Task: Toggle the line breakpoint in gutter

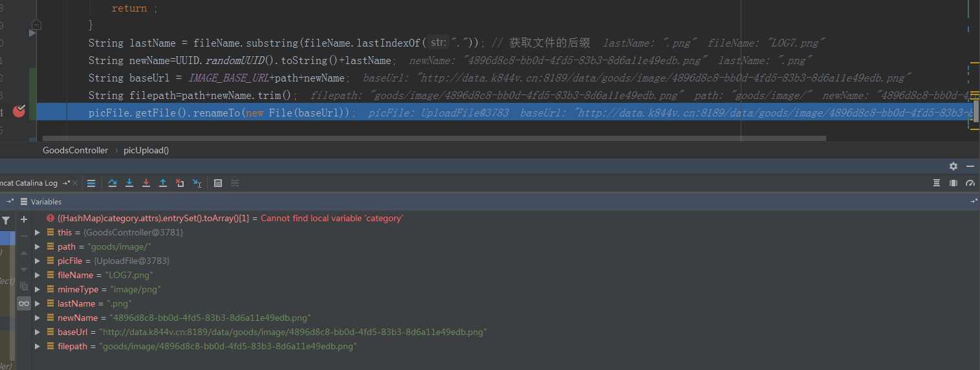Action: tap(19, 111)
